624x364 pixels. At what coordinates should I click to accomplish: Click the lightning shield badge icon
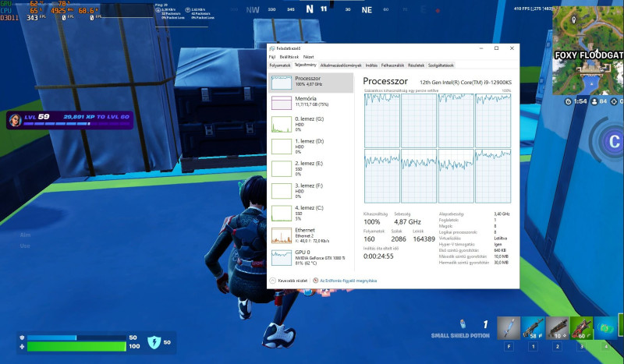point(154,342)
